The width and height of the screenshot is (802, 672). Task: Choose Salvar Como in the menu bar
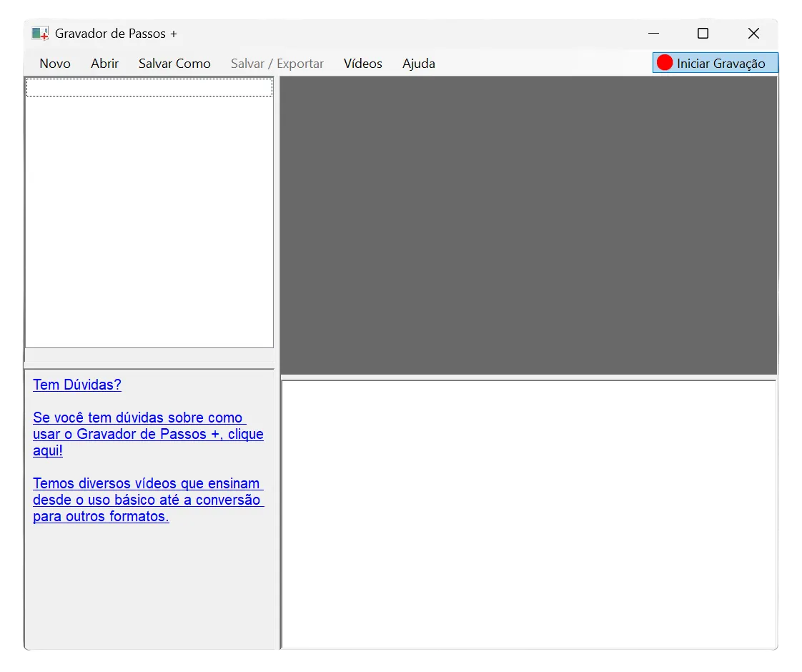pyautogui.click(x=174, y=64)
